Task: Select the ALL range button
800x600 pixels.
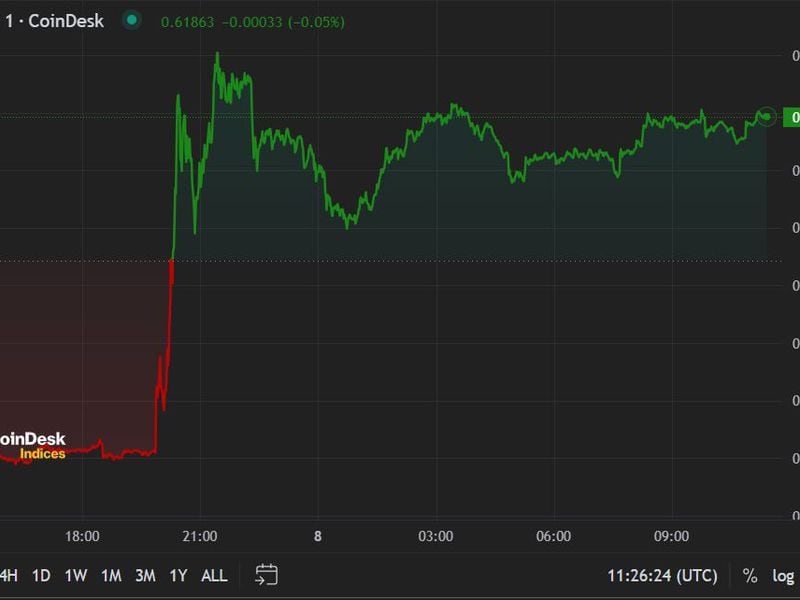Action: click(215, 576)
